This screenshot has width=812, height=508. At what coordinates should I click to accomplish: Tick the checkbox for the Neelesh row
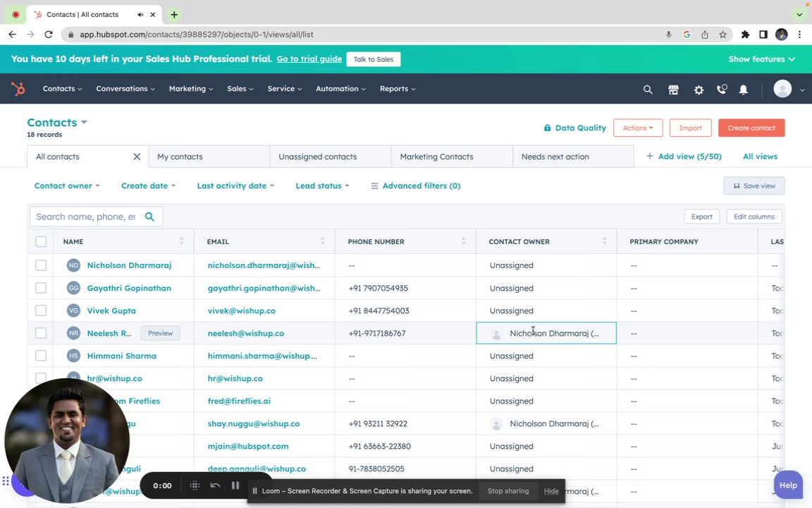[x=41, y=333]
